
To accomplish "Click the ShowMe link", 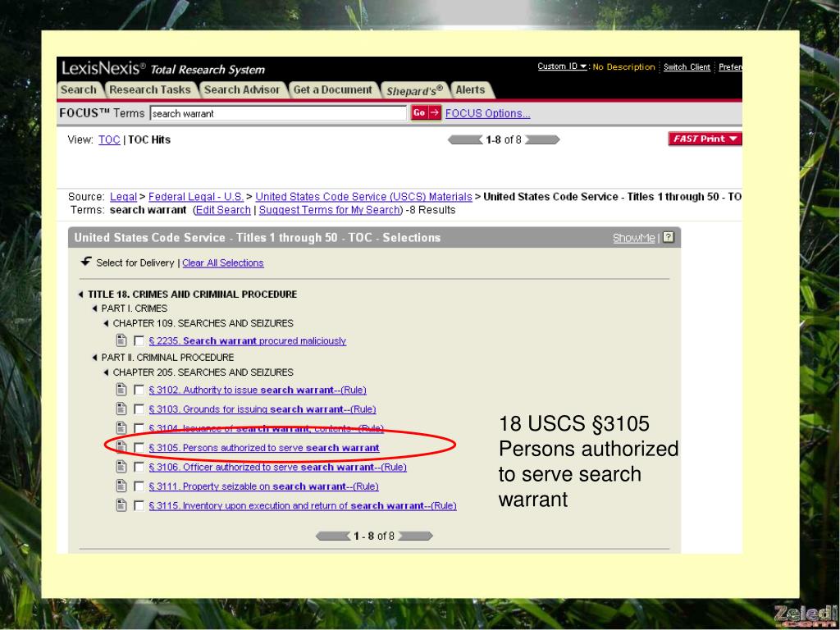I will coord(634,238).
